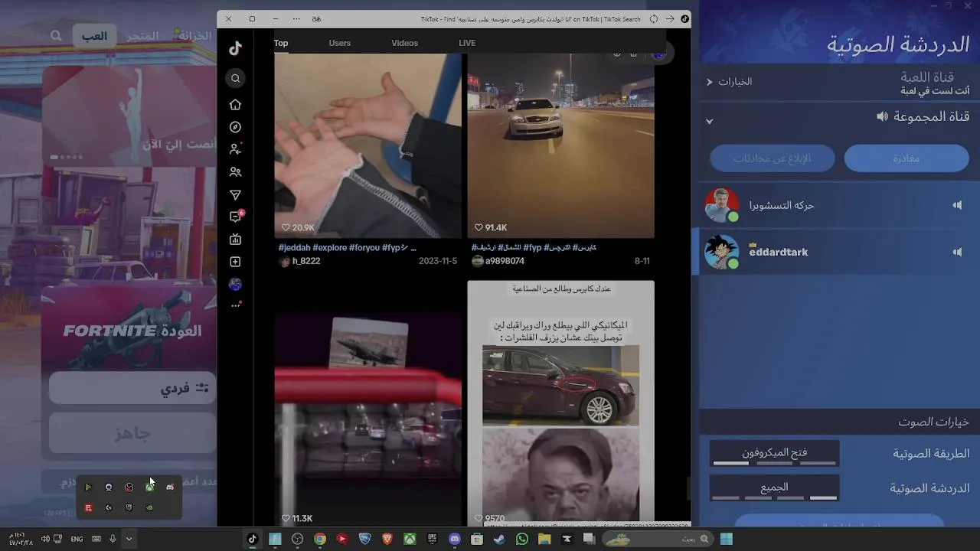
Task: Open Fortnite العب tab
Action: click(95, 36)
